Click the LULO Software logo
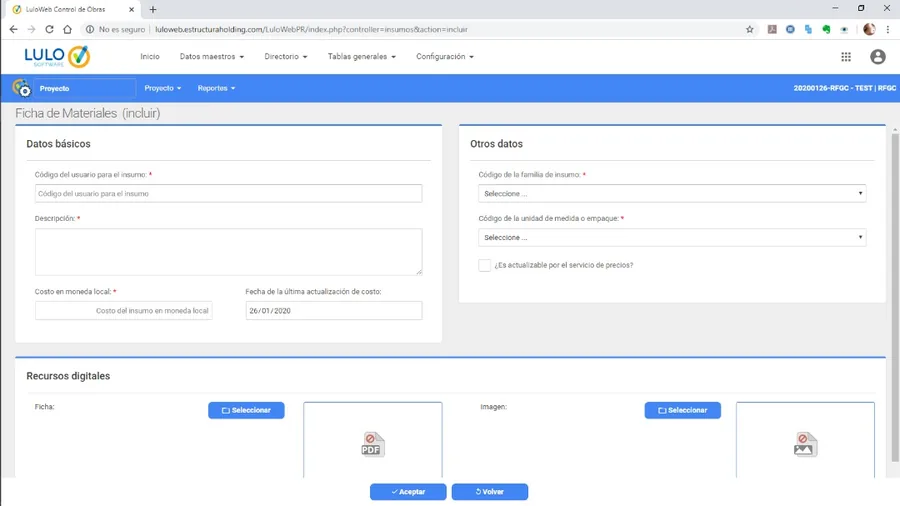The height and width of the screenshot is (506, 900). (57, 56)
